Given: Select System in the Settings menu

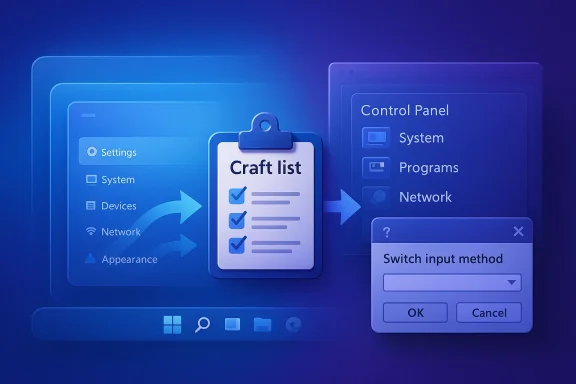Looking at the screenshot, I should click(x=118, y=180).
